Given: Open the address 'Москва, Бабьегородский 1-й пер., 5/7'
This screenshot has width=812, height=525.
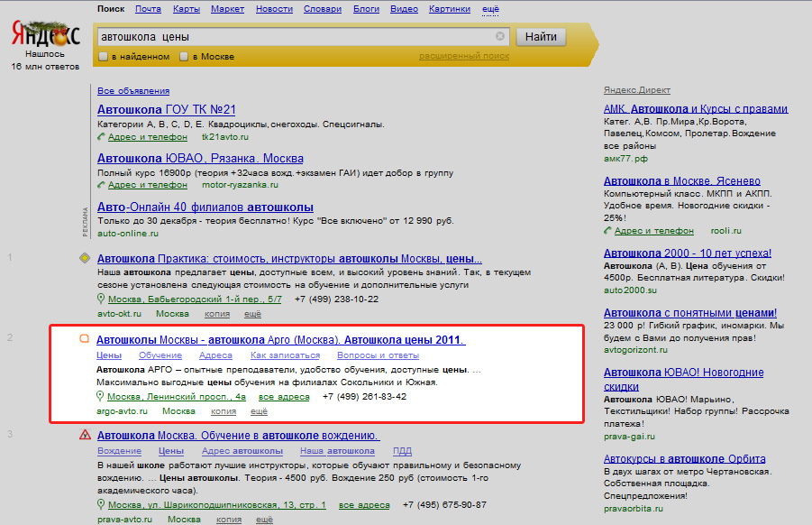Looking at the screenshot, I should [195, 299].
